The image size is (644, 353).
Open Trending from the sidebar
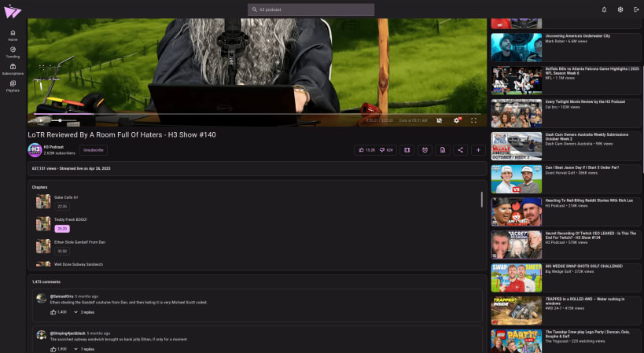13,52
